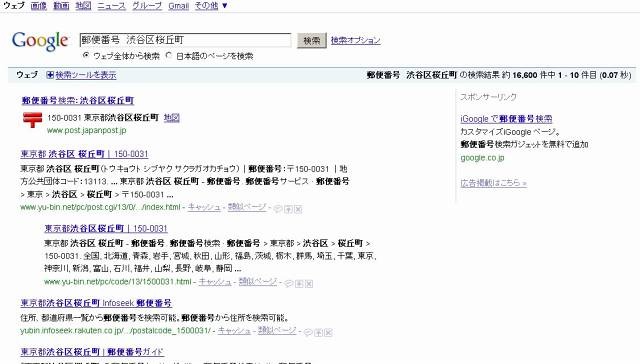The width and height of the screenshot is (640, 364).
Task: Promote the infoseek rakuten result with arrow icon
Action: click(319, 332)
